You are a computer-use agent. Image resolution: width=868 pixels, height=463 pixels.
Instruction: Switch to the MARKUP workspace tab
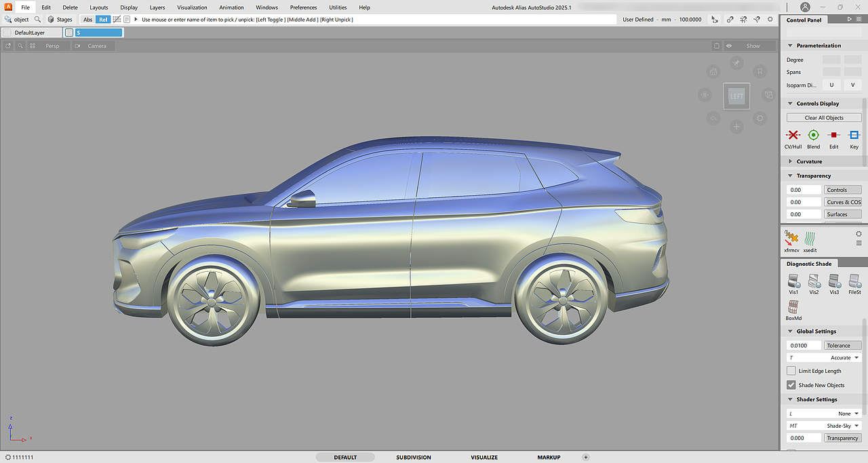[549, 458]
